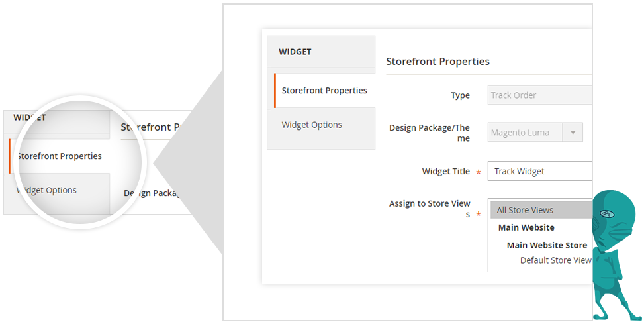Click the emblem on the mascot's head
The image size is (644, 324).
click(608, 214)
